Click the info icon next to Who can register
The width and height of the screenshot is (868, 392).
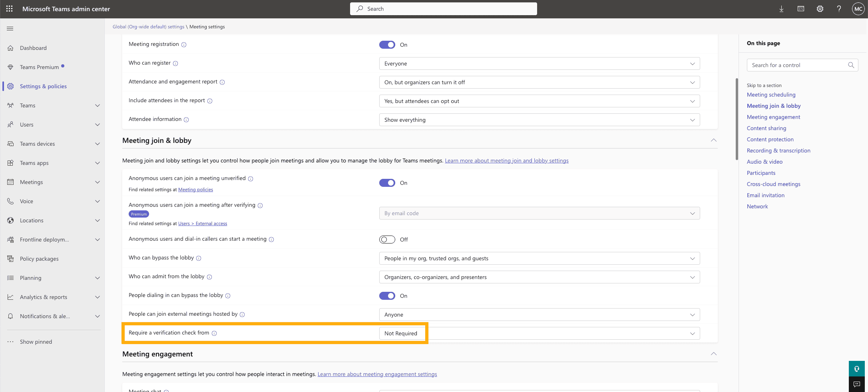click(x=175, y=63)
